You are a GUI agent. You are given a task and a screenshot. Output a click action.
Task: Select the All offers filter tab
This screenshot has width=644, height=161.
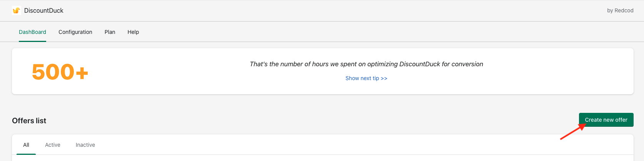click(x=26, y=145)
